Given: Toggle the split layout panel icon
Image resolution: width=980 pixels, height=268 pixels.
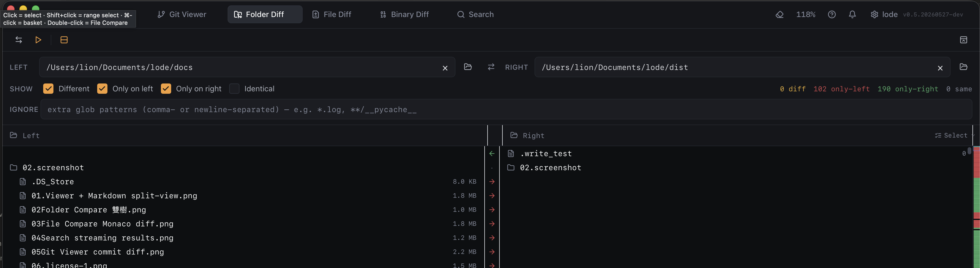Looking at the screenshot, I should 64,40.
